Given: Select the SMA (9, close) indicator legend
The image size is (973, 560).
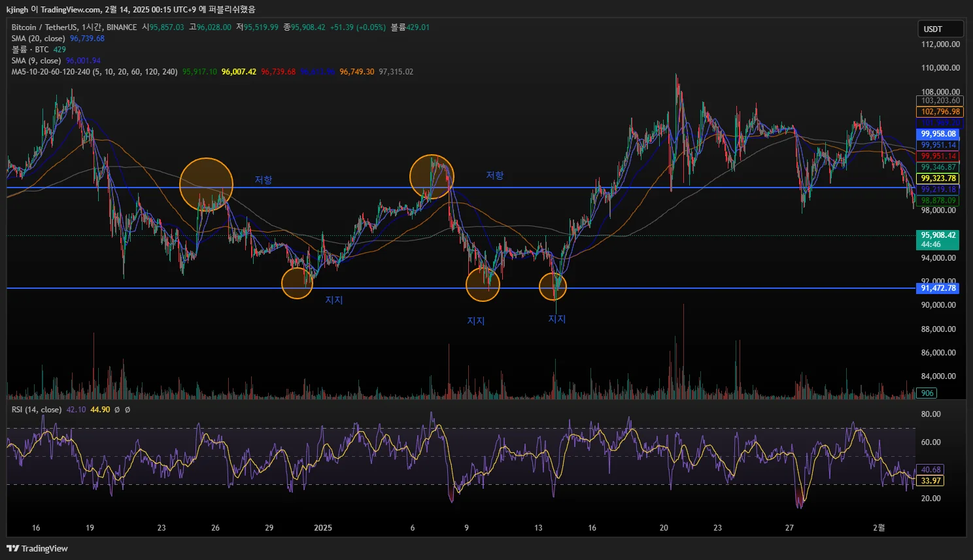Looking at the screenshot, I should 36,61.
